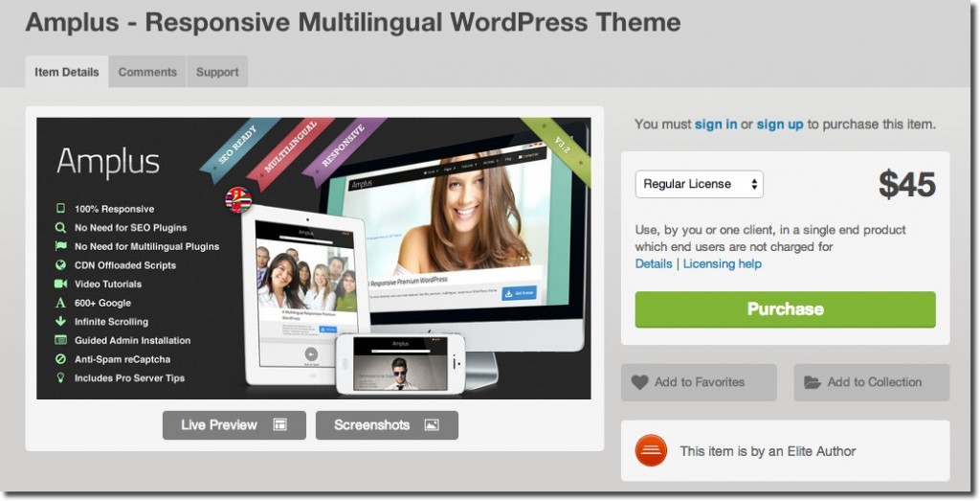Open the Regular License dropdown

tap(699, 184)
